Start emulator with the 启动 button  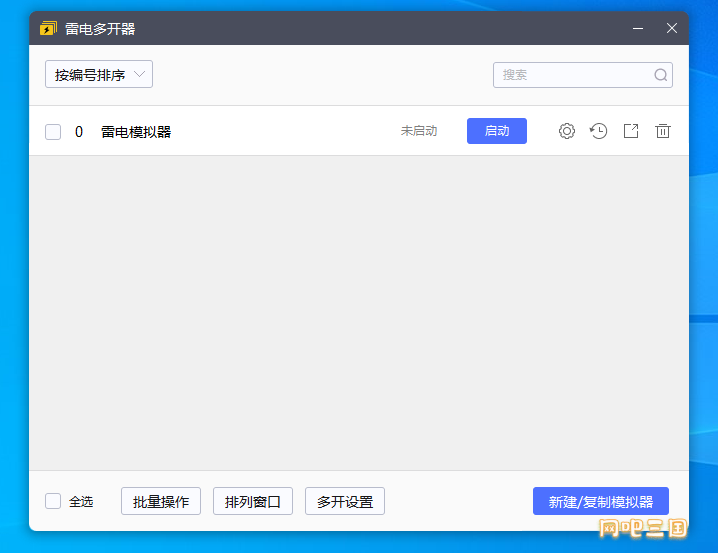tap(497, 131)
